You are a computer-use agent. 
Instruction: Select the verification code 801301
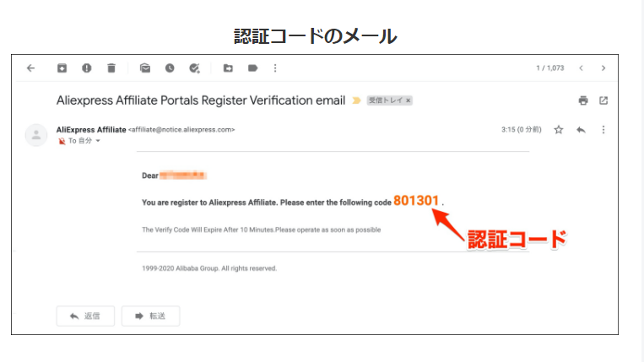(x=416, y=201)
